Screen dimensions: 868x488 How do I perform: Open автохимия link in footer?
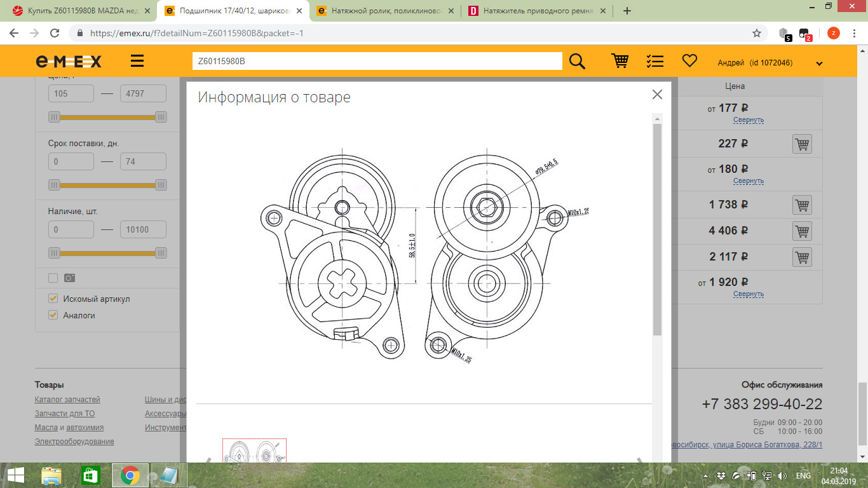pos(85,428)
